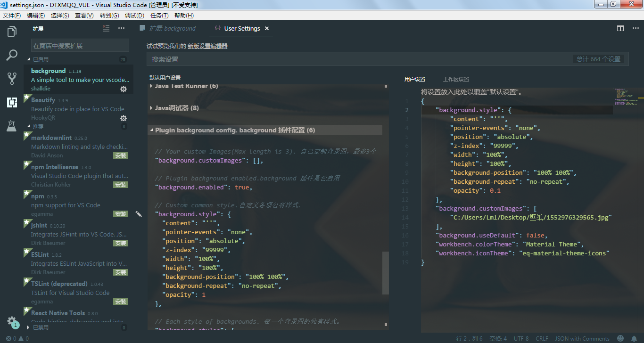This screenshot has width=644, height=343.
Task: Open the Explorer view in the activity bar
Action: pos(12,32)
